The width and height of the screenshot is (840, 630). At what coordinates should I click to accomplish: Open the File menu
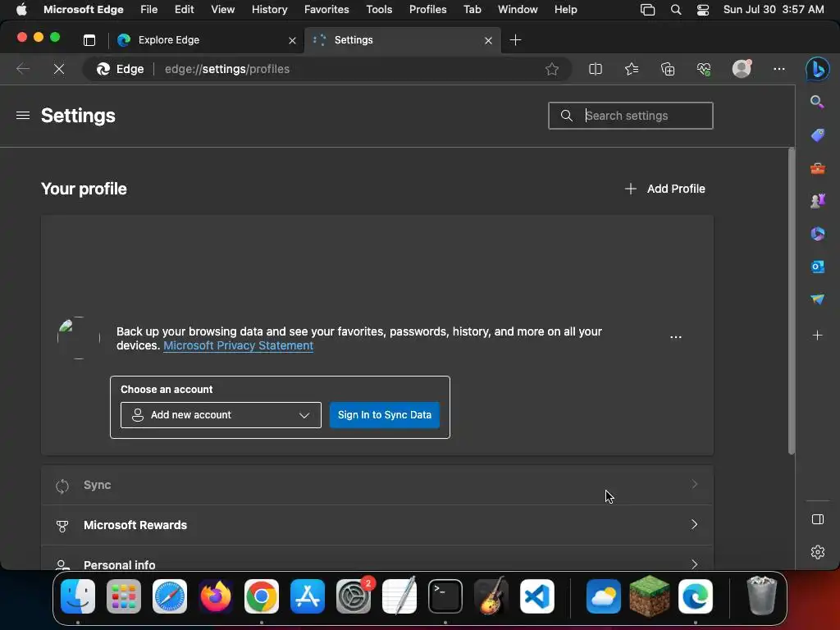tap(149, 10)
